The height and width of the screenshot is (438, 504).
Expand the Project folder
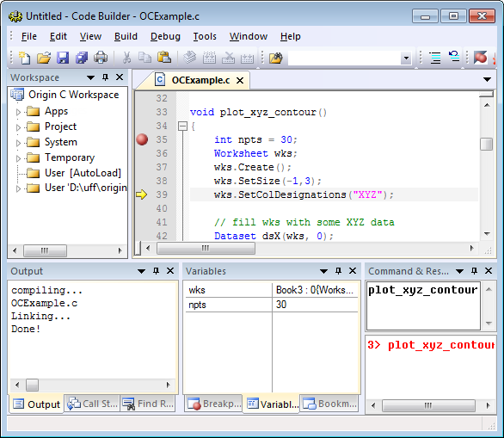click(18, 127)
